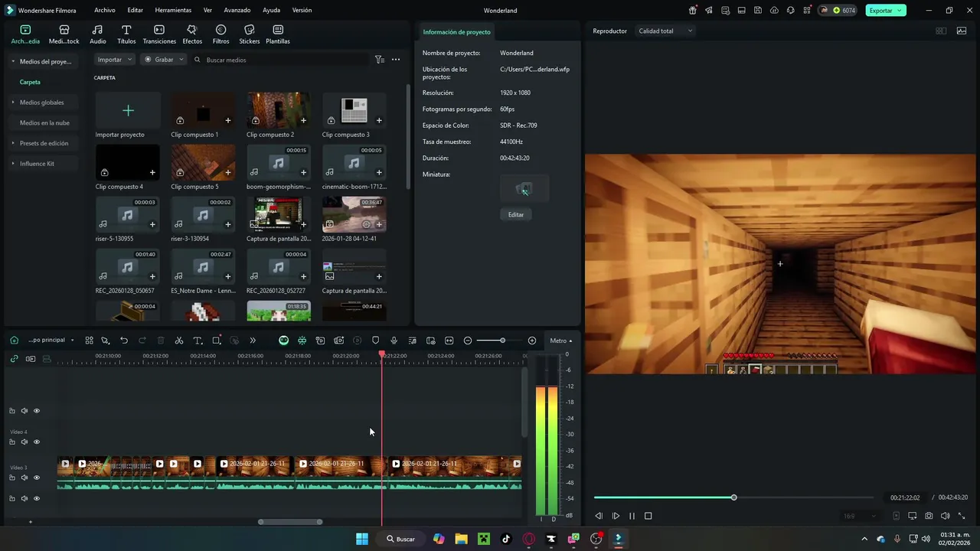Open the Archivo menu
The width and height of the screenshot is (980, 551).
[105, 11]
